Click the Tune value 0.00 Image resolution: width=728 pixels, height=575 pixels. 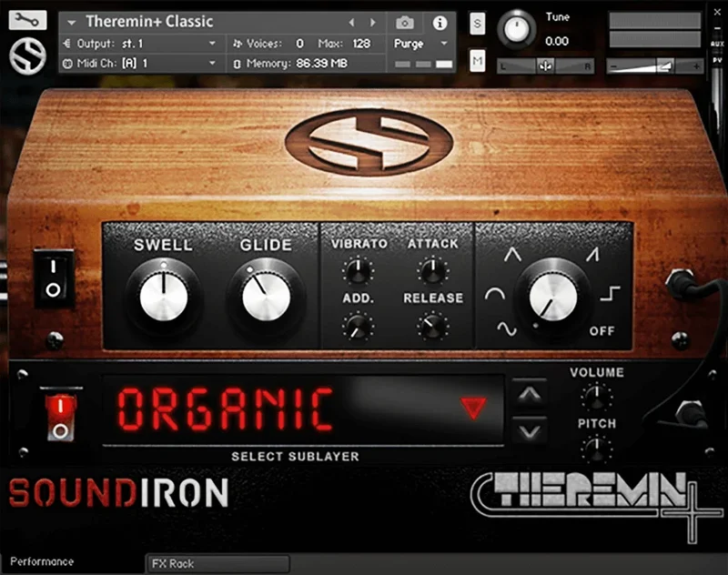pos(557,41)
